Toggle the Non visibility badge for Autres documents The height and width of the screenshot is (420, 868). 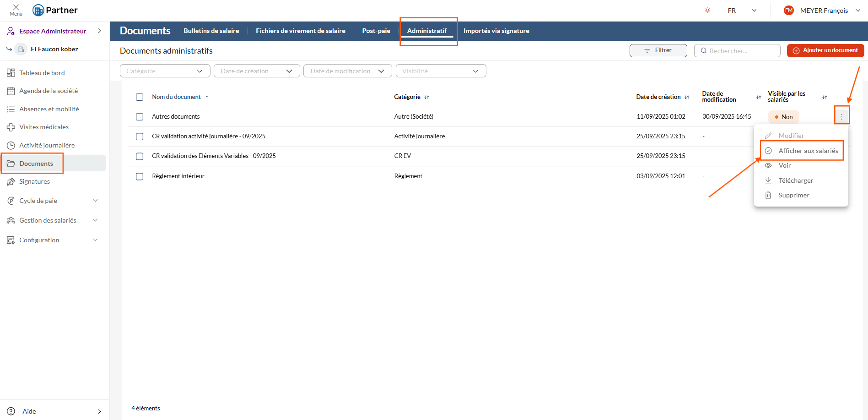[783, 117]
